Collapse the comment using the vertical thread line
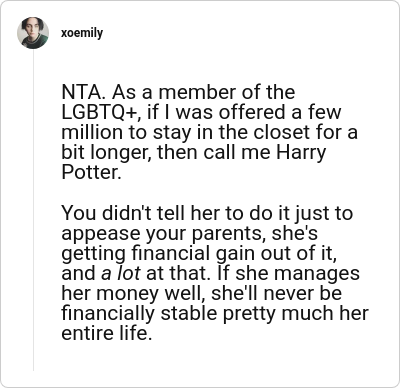400x388 pixels. point(33,210)
